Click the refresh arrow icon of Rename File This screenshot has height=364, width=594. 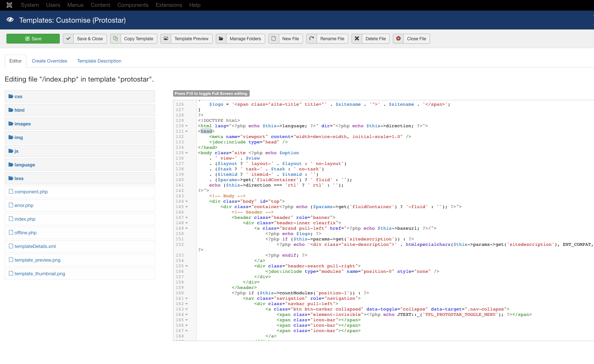[x=312, y=39]
